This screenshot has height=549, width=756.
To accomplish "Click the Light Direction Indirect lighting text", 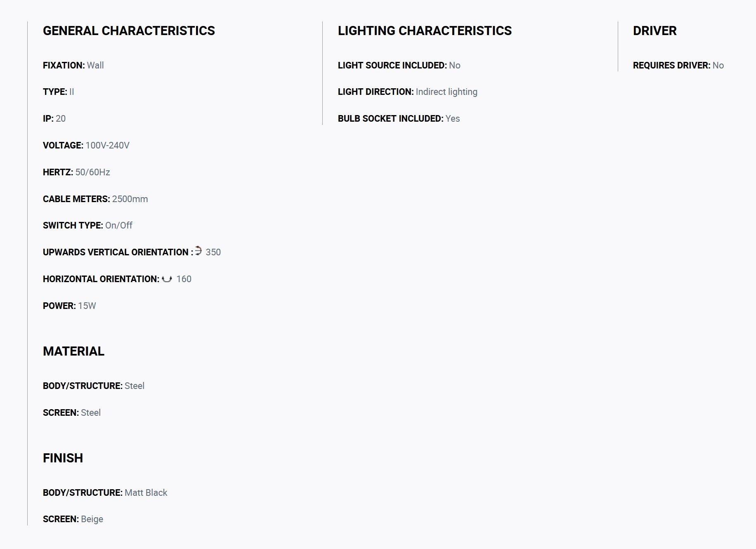I will tap(408, 92).
